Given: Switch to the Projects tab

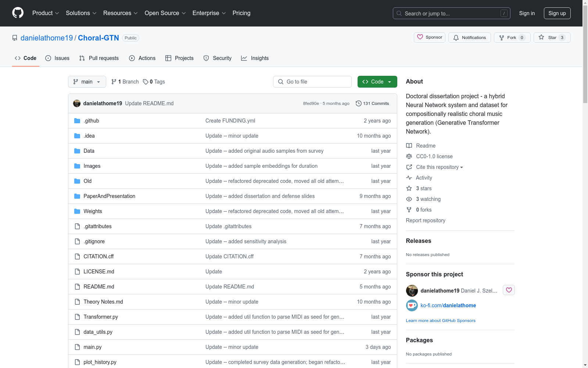Looking at the screenshot, I should [179, 58].
